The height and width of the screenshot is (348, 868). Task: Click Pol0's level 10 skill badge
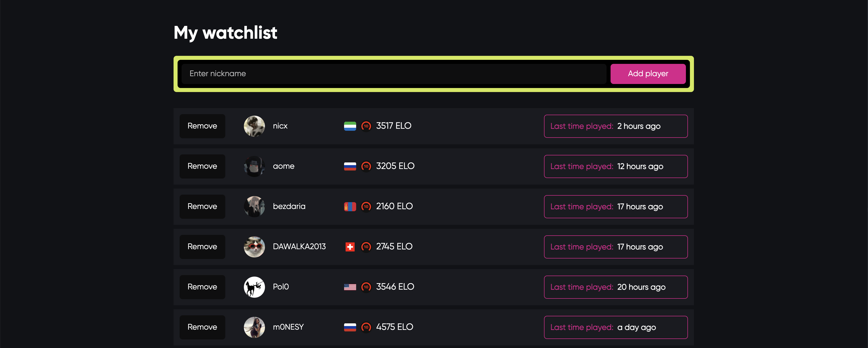(366, 287)
